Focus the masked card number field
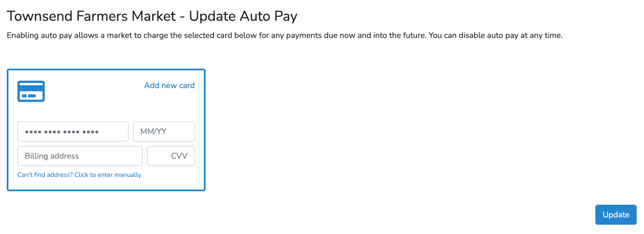Image resolution: width=644 pixels, height=234 pixels. pyautogui.click(x=73, y=131)
